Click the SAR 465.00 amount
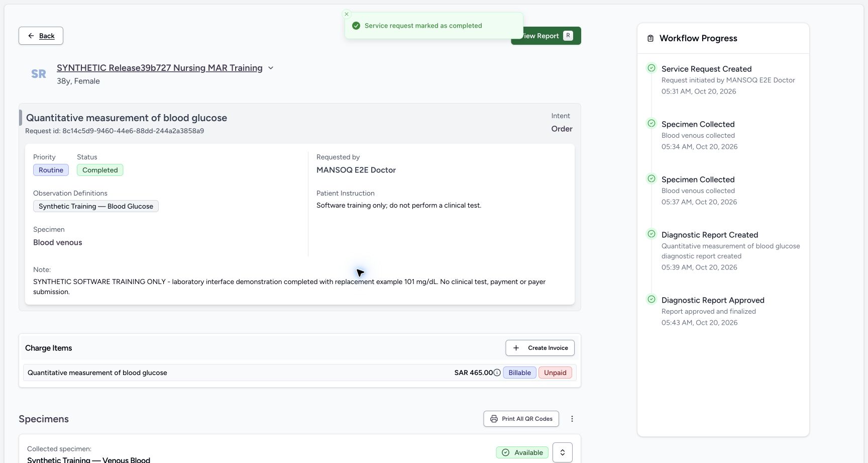 [473, 373]
